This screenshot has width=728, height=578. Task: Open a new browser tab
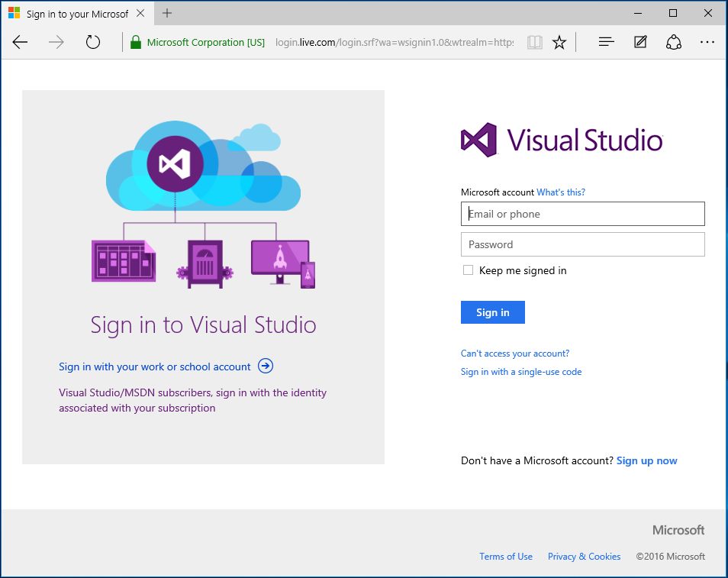click(x=166, y=13)
